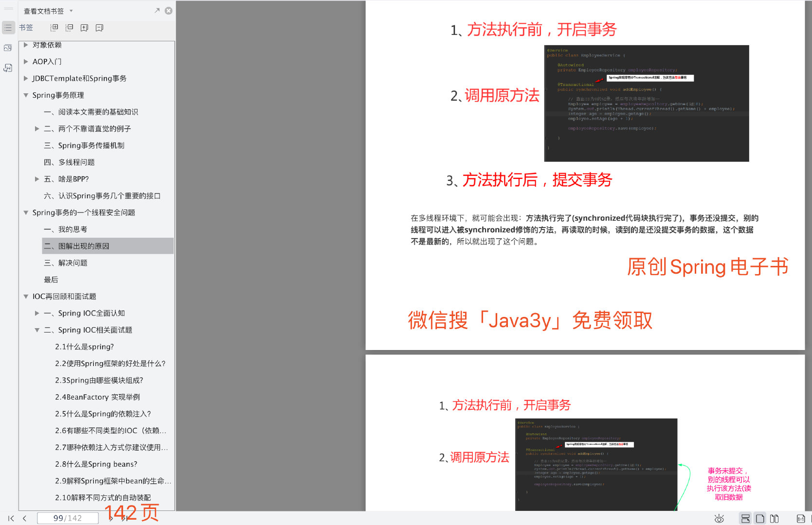Open the bookmarks outline sidebar tab
The width and height of the screenshot is (812, 525).
(8, 28)
